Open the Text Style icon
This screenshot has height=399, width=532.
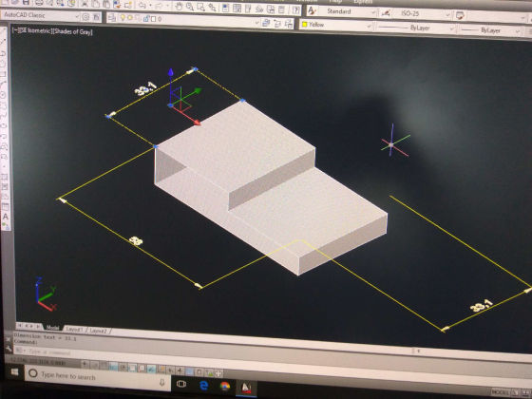pos(312,10)
